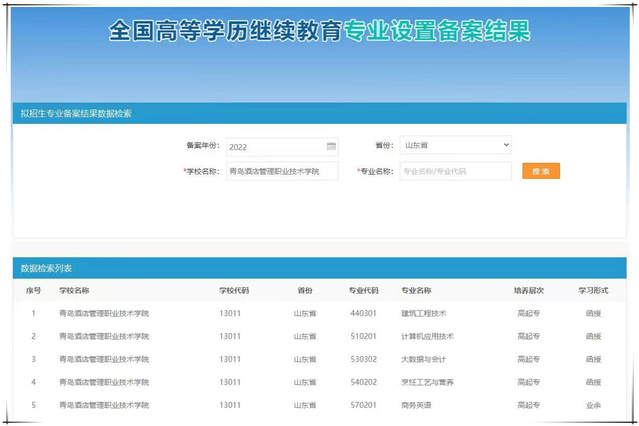
Task: Click the 大数据与会计 major cell
Action: (x=423, y=359)
